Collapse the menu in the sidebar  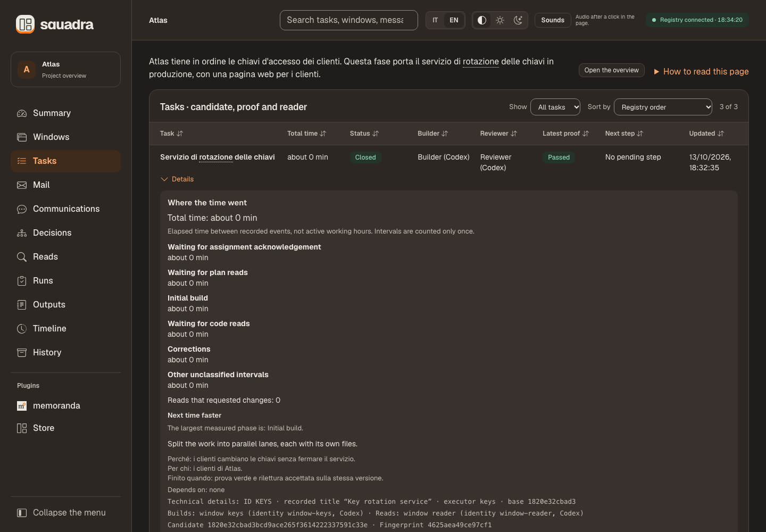[x=65, y=513]
